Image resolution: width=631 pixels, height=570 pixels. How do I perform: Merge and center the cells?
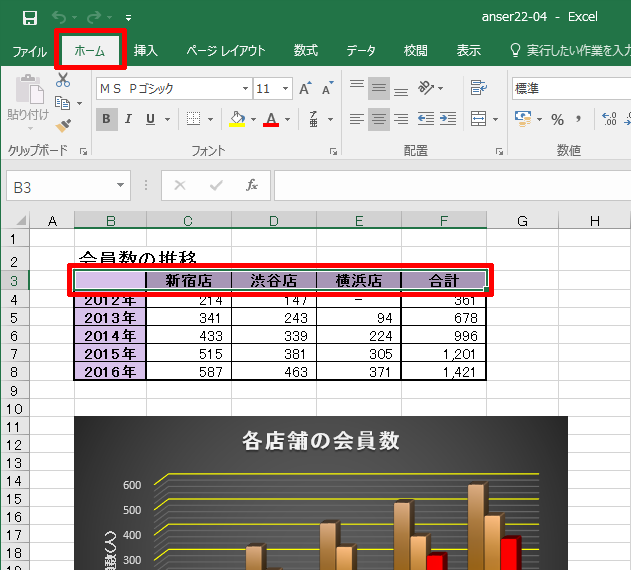(478, 119)
